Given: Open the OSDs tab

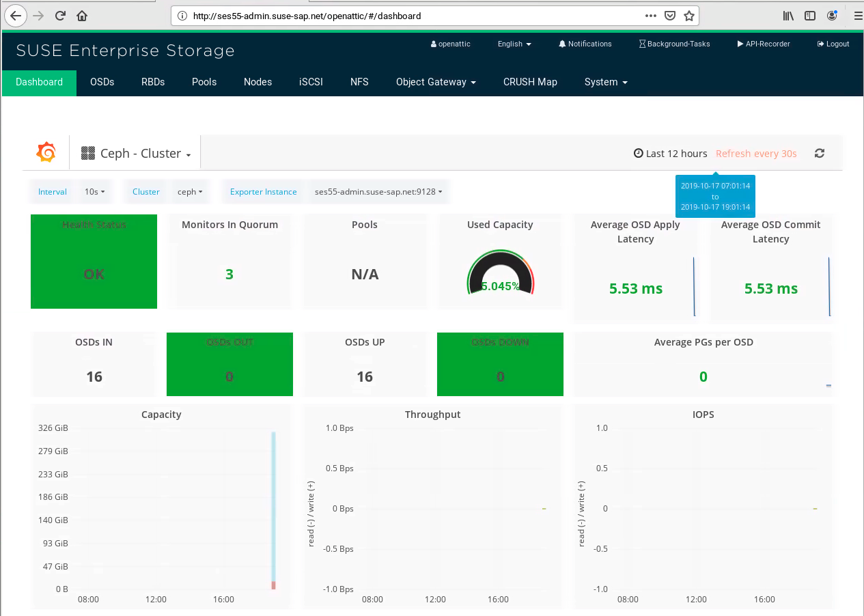Looking at the screenshot, I should tap(102, 82).
